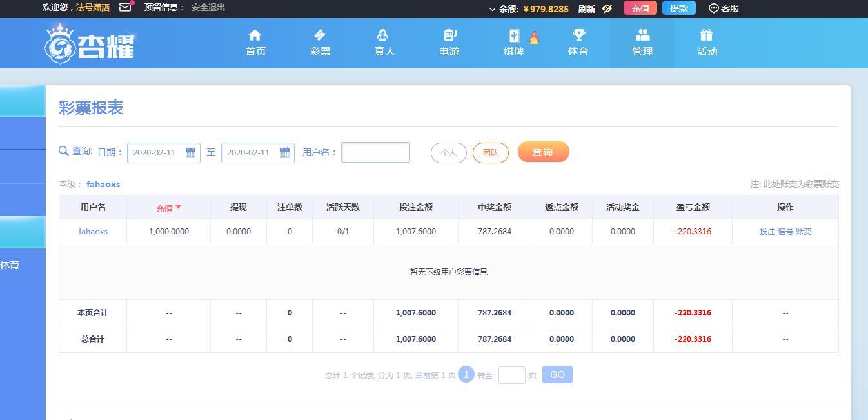Screen dimensions: 868x420
Task: Click the 中奖金额 column header
Action: point(495,207)
